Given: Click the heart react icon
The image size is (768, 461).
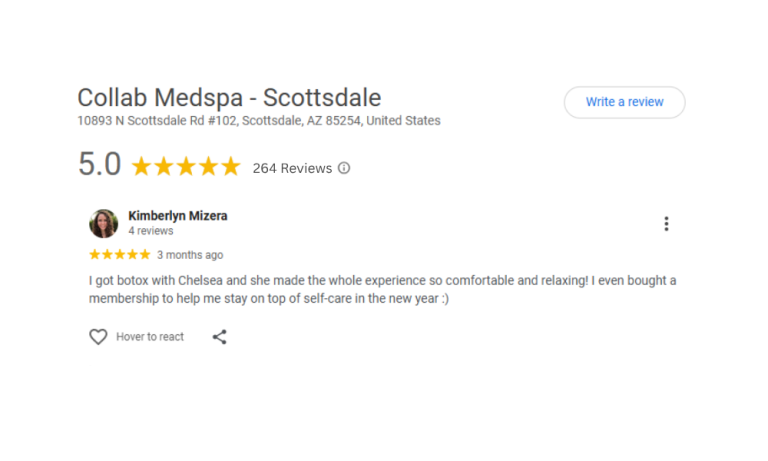Looking at the screenshot, I should (x=98, y=337).
